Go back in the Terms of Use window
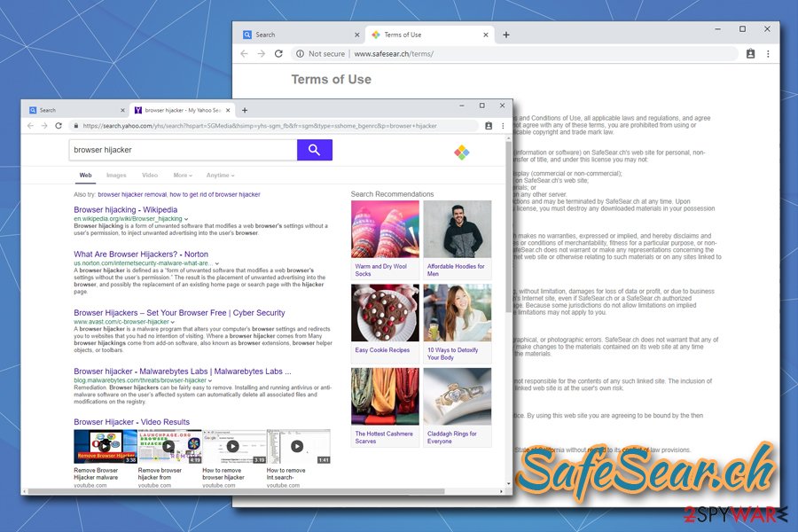Image resolution: width=798 pixels, height=532 pixels. [x=245, y=53]
